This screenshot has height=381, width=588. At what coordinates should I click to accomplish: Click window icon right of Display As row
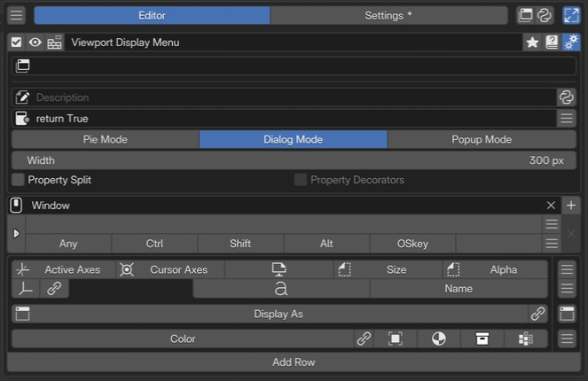pyautogui.click(x=567, y=314)
